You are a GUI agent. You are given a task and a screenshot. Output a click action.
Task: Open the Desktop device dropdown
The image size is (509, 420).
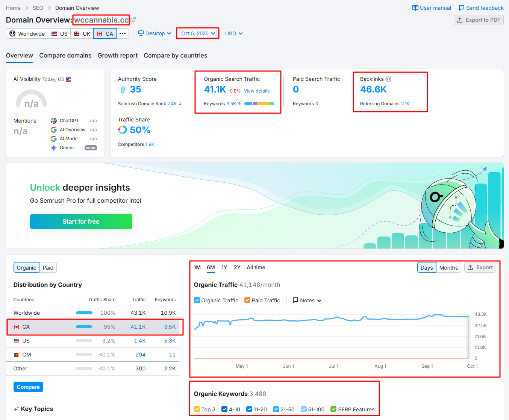click(x=155, y=33)
